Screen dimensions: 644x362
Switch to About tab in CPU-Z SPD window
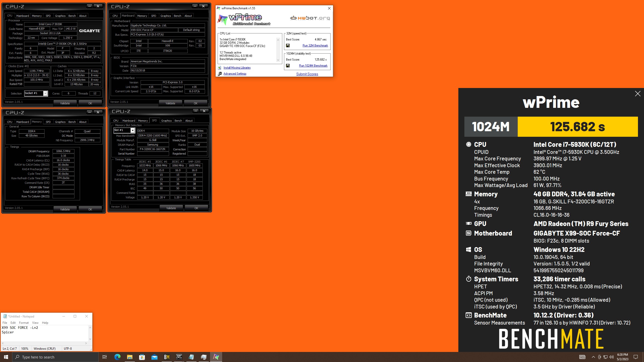click(189, 121)
